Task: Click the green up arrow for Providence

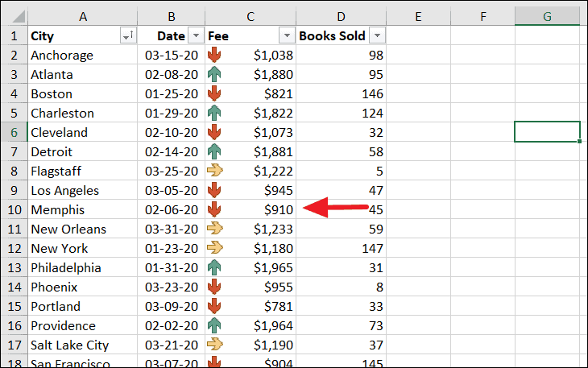Action: 214,325
